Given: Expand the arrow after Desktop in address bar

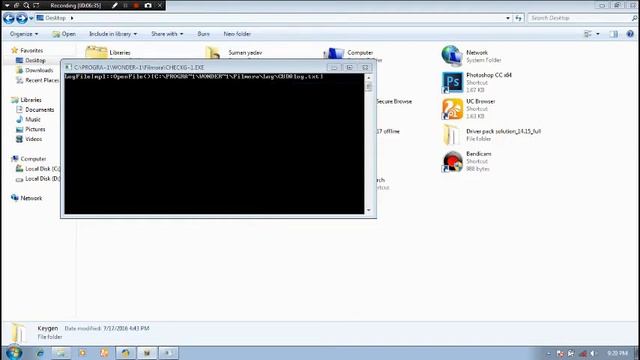Looking at the screenshot, I should tap(72, 18).
